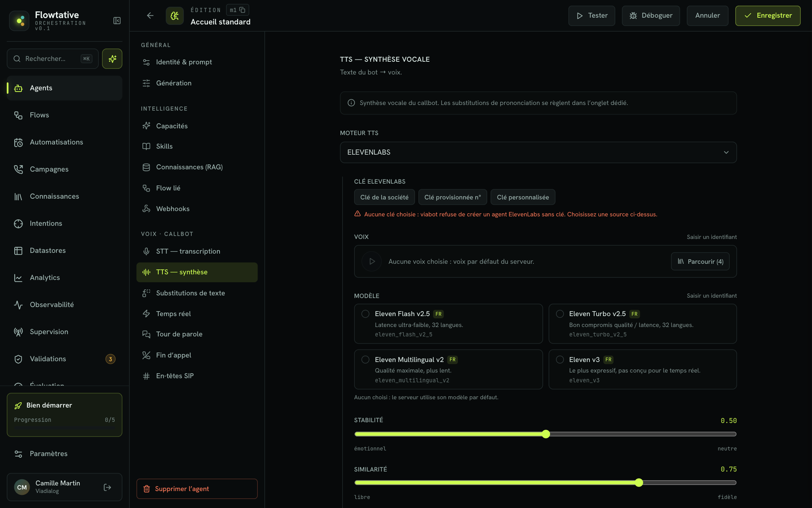Choose the Eleven Turbo v2.5 radio option

[560, 314]
